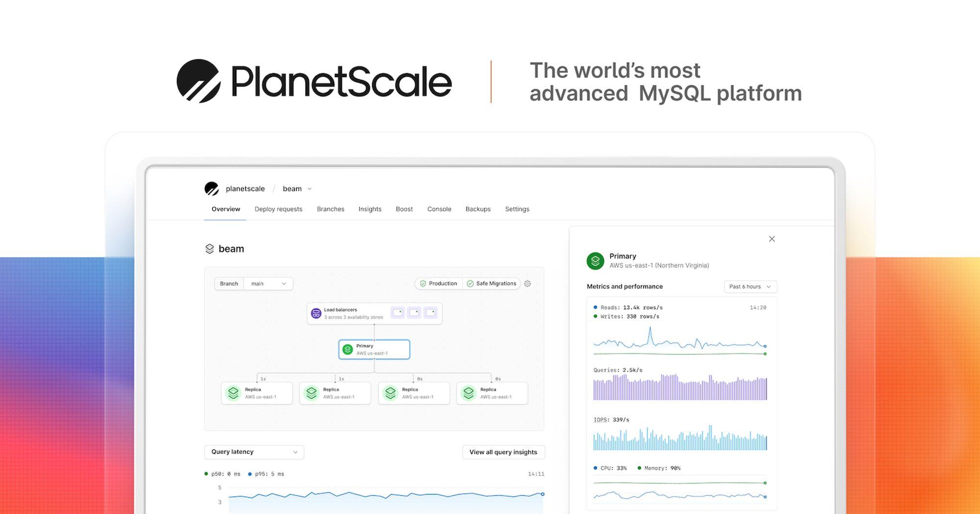
Task: Open the Query latency dropdown
Action: pos(254,452)
